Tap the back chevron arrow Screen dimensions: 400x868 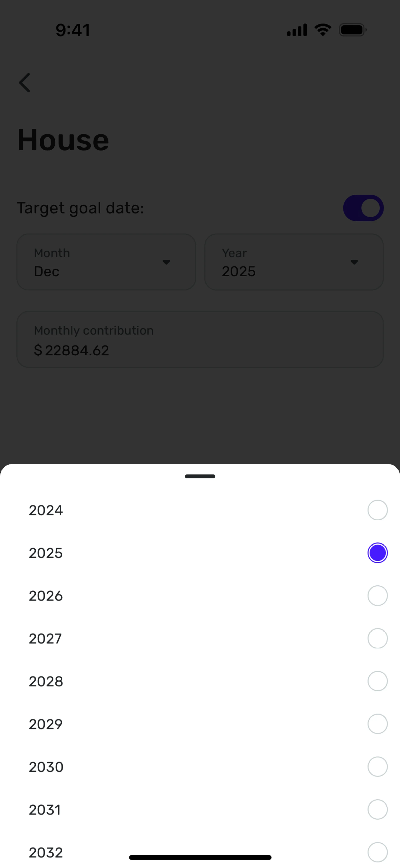25,83
